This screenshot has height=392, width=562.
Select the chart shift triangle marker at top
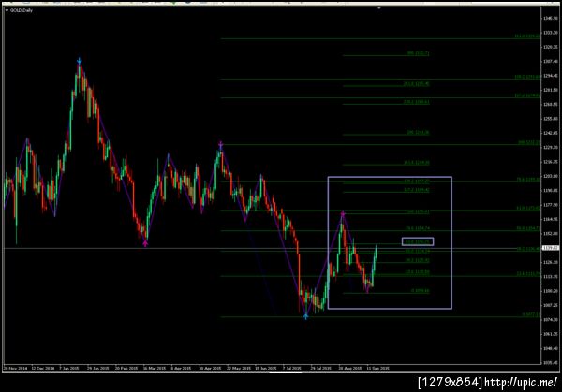point(379,7)
